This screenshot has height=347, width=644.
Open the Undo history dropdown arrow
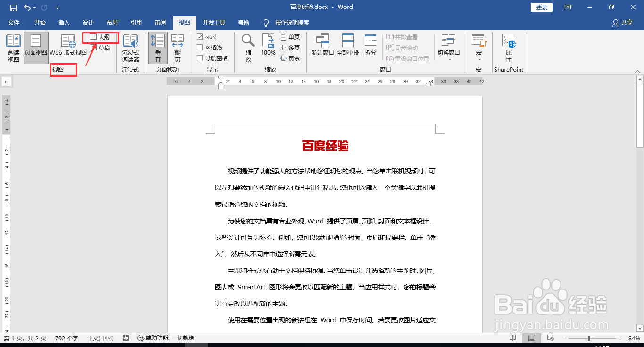click(x=34, y=8)
